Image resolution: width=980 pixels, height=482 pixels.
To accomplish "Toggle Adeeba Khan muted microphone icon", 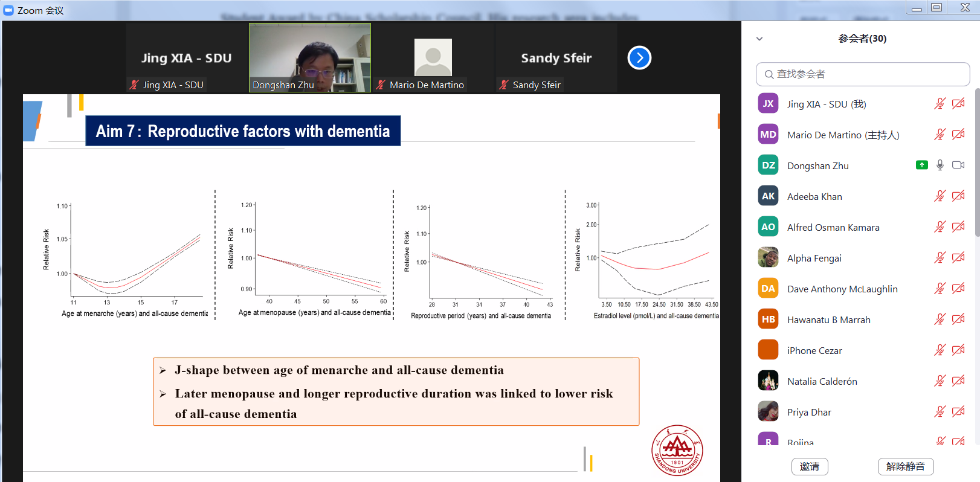I will pos(940,196).
